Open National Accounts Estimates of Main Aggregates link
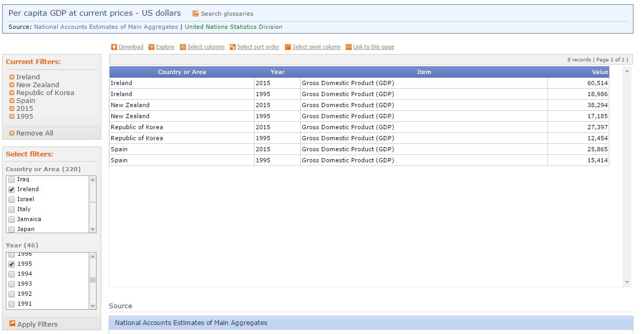The image size is (644, 334). click(x=105, y=27)
